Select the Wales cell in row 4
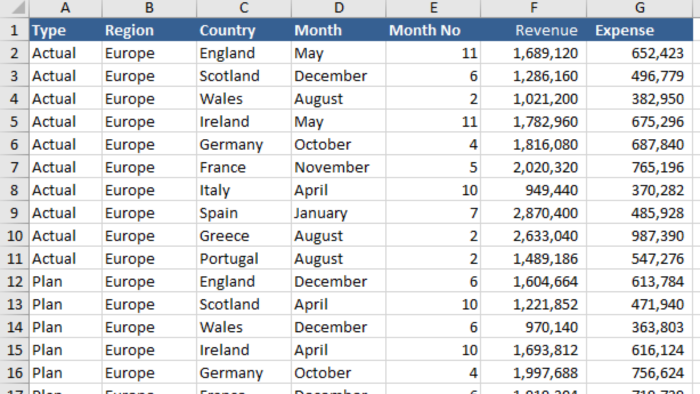Viewport: 700px width, 394px height. (x=244, y=99)
